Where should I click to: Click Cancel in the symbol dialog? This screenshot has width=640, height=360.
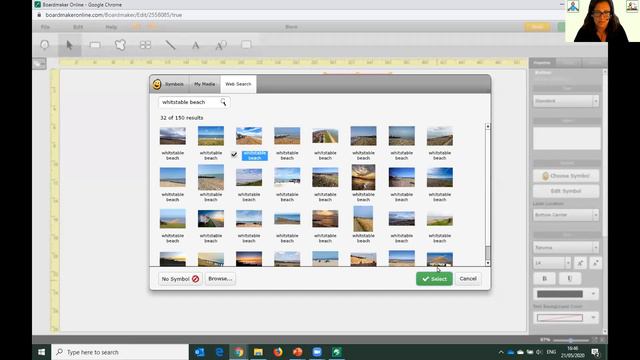[468, 279]
